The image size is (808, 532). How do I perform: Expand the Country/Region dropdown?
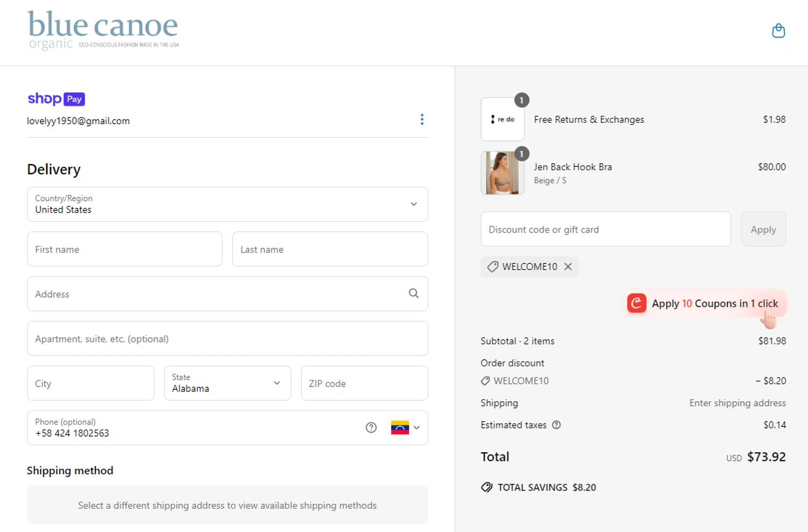[x=227, y=204]
